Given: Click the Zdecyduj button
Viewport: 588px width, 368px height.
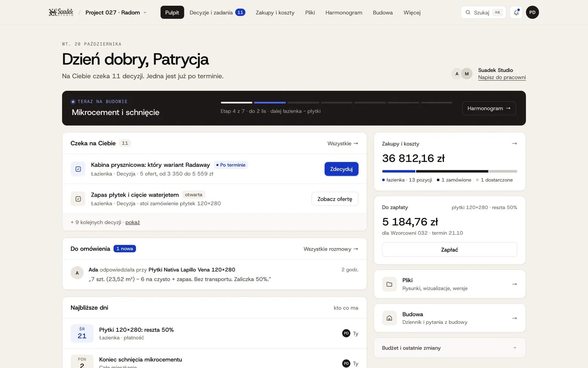Looking at the screenshot, I should (x=341, y=169).
